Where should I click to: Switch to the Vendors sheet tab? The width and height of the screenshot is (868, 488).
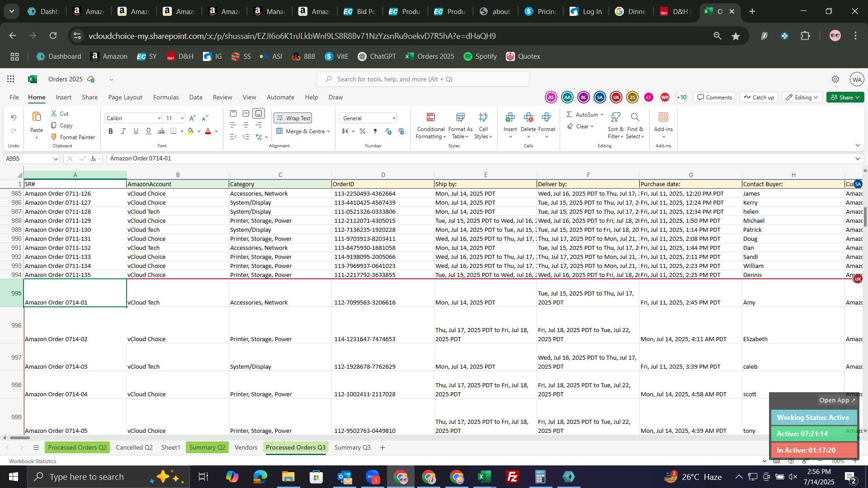246,447
